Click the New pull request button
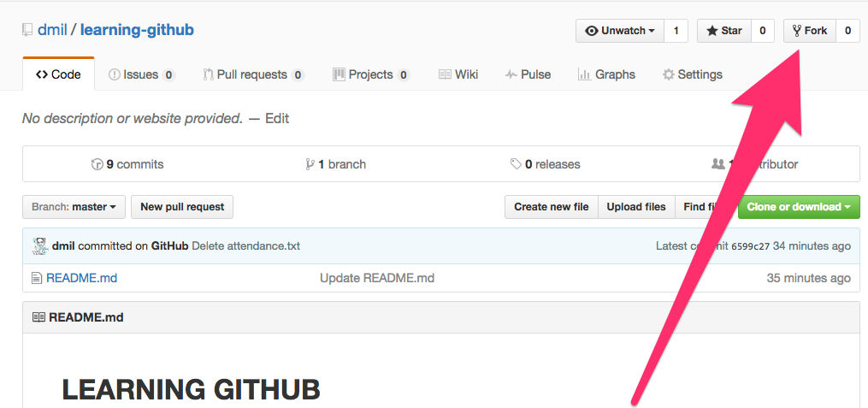 click(182, 207)
